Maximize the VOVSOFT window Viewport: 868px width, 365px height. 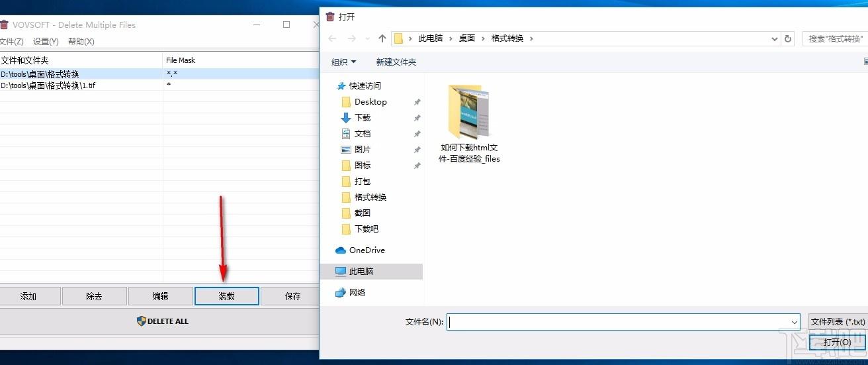point(286,25)
